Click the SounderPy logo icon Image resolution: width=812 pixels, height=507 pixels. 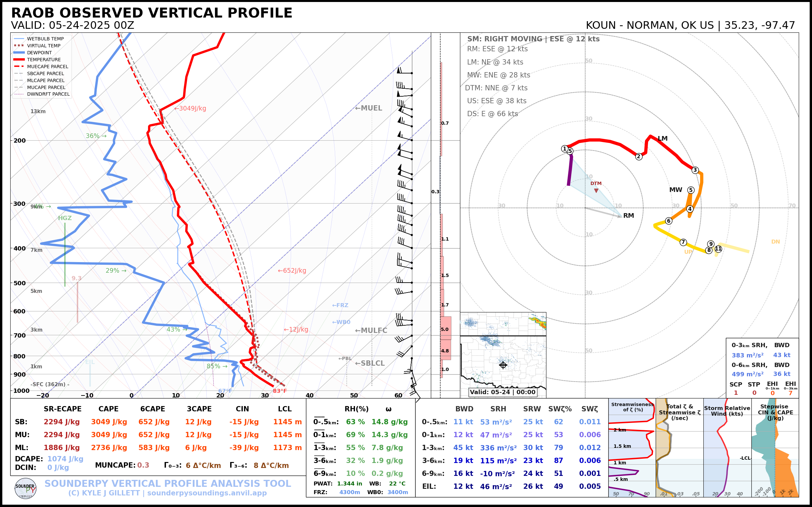[25, 488]
